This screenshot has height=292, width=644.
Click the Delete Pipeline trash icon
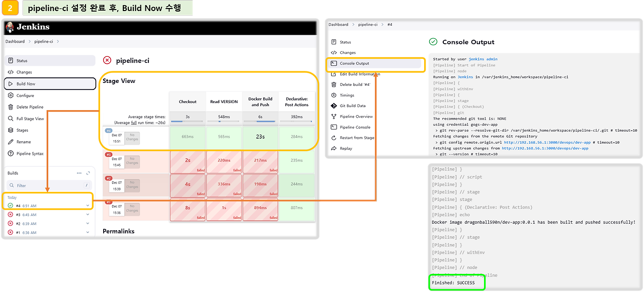(x=11, y=107)
